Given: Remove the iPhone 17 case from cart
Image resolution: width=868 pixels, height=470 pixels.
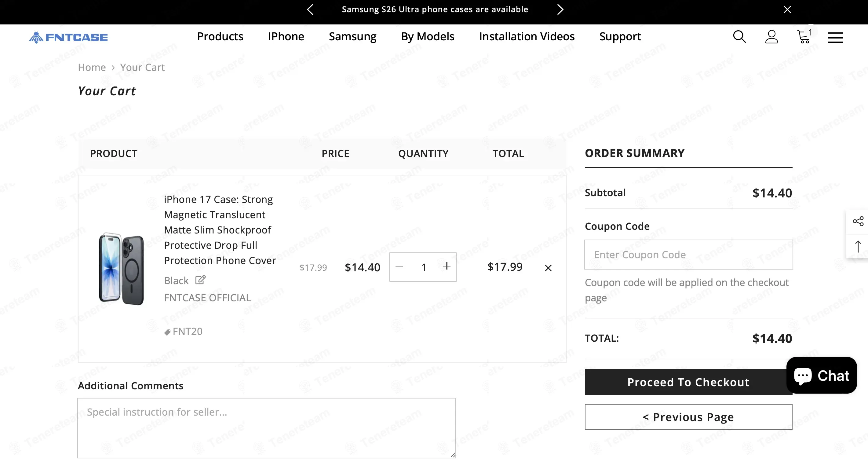Looking at the screenshot, I should tap(548, 268).
